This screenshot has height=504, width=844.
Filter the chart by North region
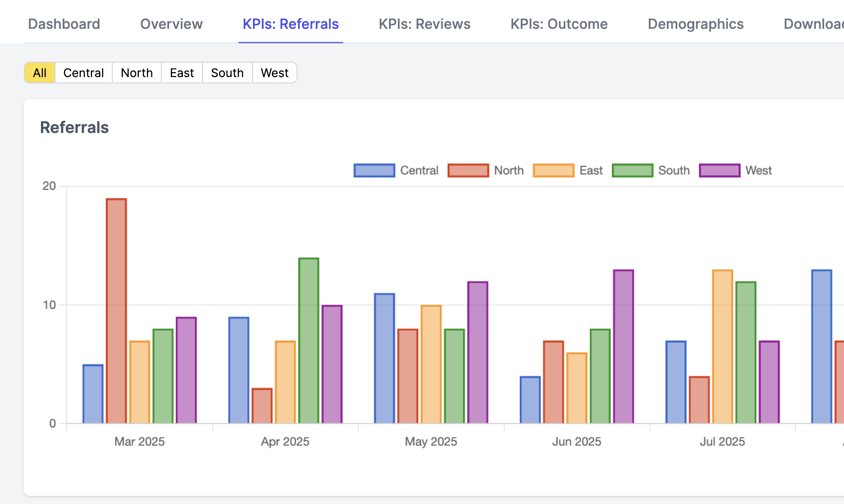(137, 73)
